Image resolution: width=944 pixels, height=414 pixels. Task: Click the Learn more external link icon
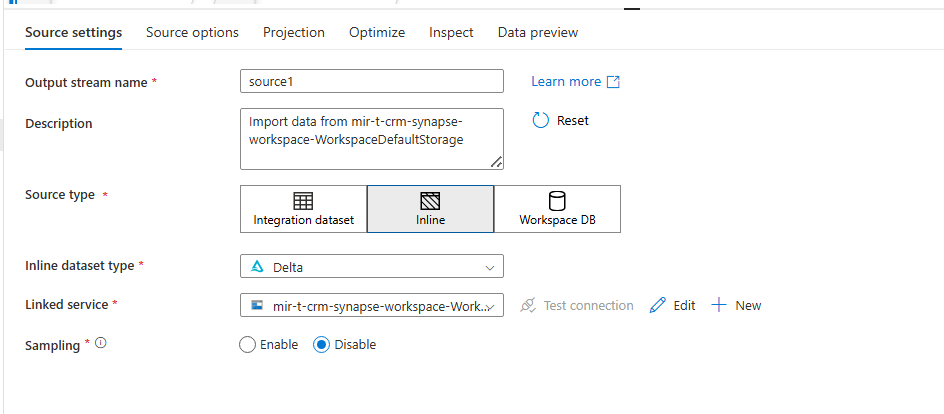coord(614,82)
